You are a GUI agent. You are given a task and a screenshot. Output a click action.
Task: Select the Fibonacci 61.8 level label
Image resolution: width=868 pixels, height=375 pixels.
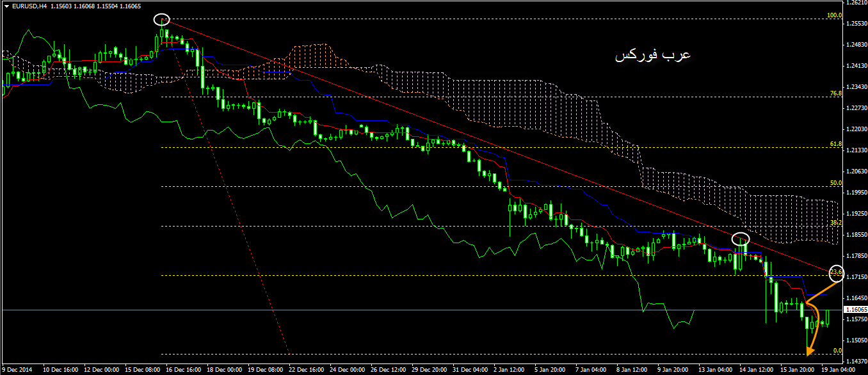coord(835,144)
